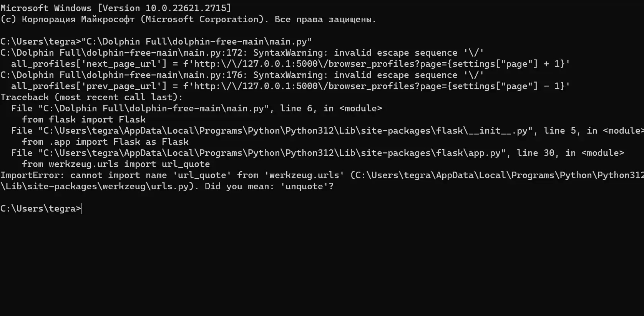644x316 pixels.
Task: Click the prev_page_url assignment code line
Action: [x=290, y=86]
